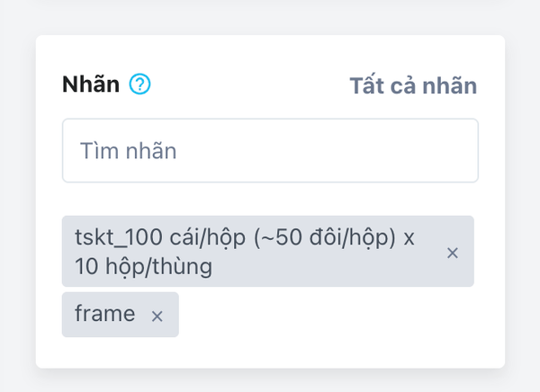Click the word frame in the tag
540x392 pixels.
click(x=105, y=315)
